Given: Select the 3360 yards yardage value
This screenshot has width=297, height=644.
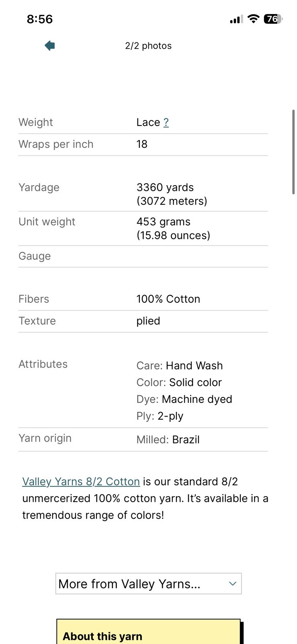Looking at the screenshot, I should [x=165, y=188].
